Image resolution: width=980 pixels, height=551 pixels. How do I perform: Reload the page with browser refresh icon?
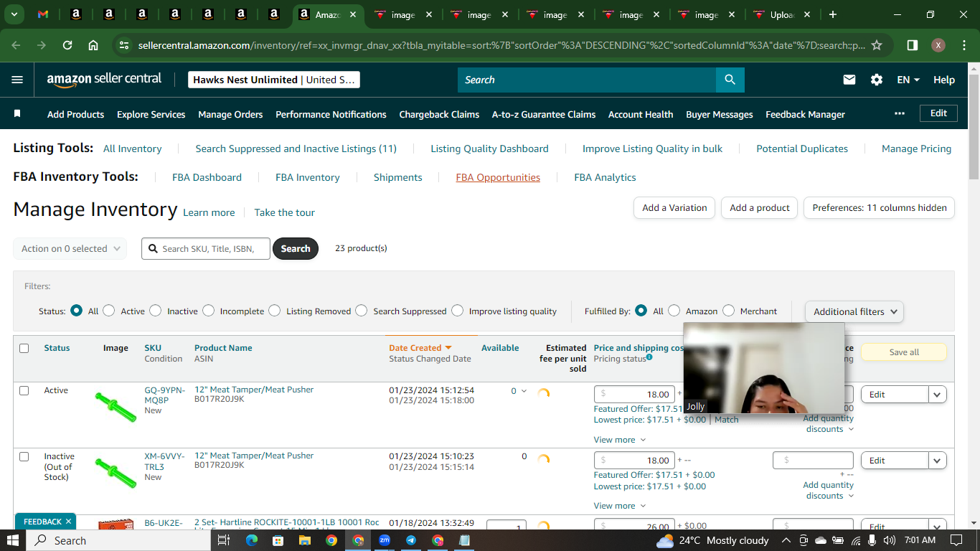click(67, 45)
